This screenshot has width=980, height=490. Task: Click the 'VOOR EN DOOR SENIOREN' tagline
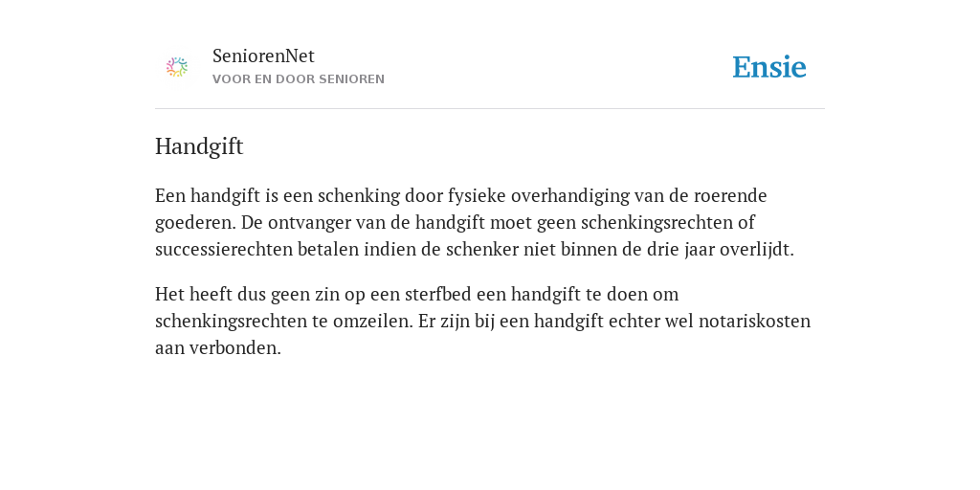pos(299,79)
